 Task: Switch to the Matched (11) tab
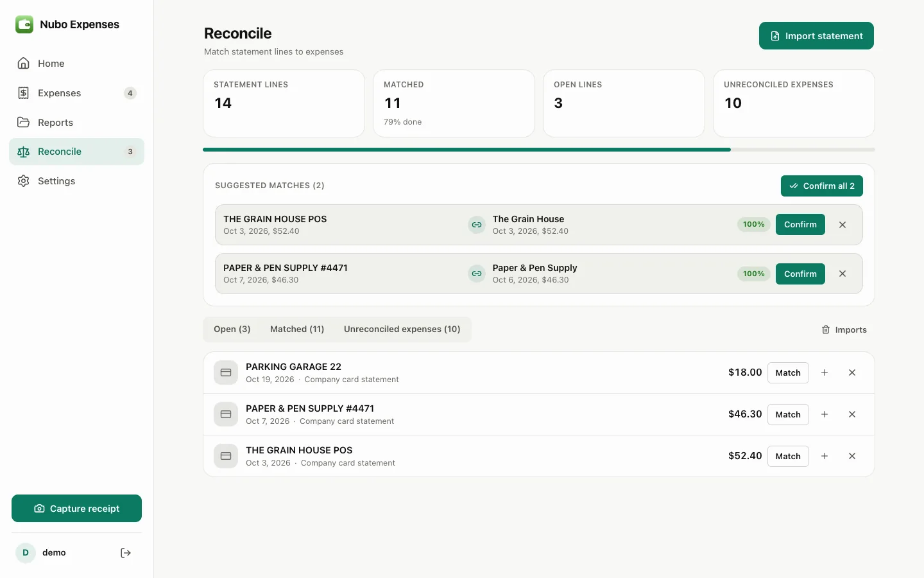[x=297, y=329]
